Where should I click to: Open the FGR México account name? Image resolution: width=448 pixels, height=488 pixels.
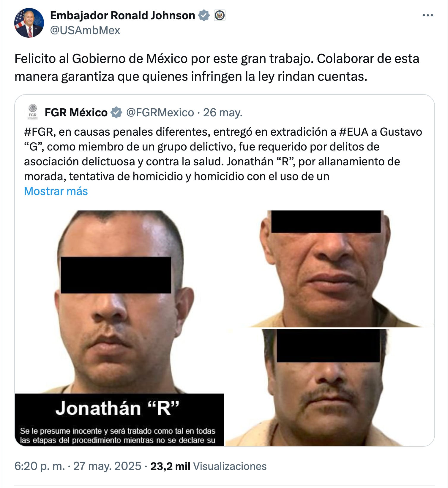tap(76, 113)
